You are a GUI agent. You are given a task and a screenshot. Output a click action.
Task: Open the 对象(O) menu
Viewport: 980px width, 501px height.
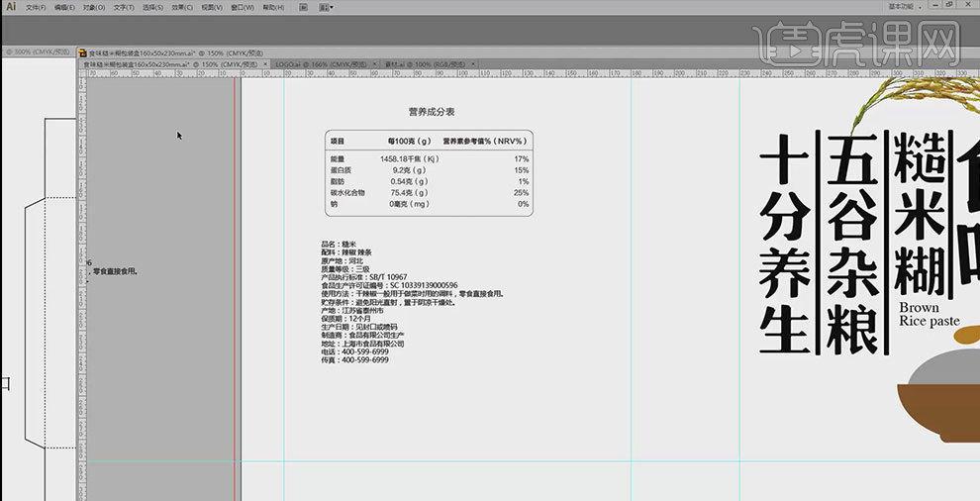92,6
